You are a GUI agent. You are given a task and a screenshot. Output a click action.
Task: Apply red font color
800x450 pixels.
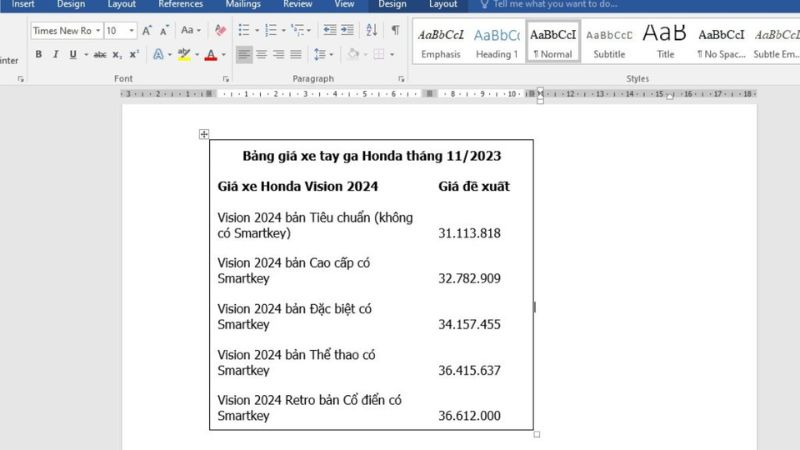[x=211, y=55]
